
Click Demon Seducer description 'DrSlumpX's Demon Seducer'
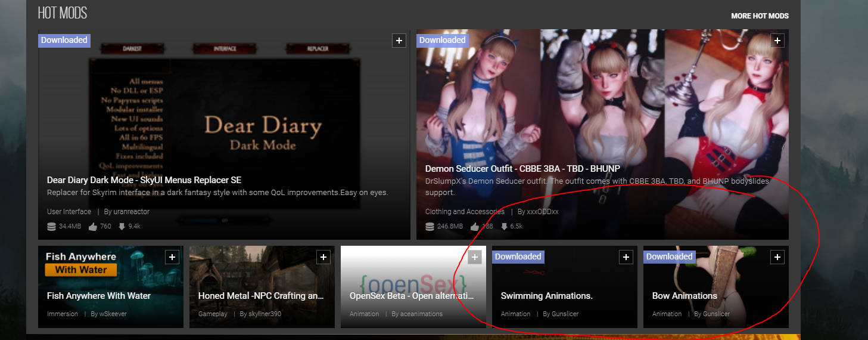pos(598,187)
